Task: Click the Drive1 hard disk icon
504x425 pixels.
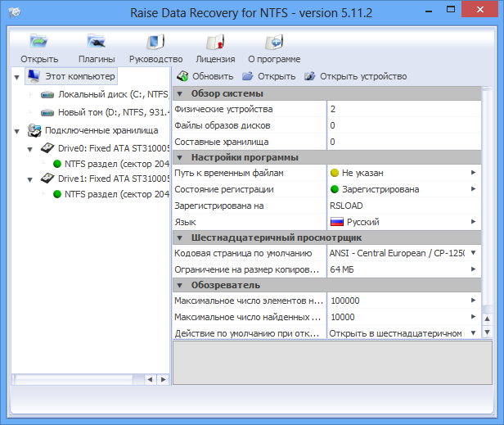Action: click(x=47, y=179)
